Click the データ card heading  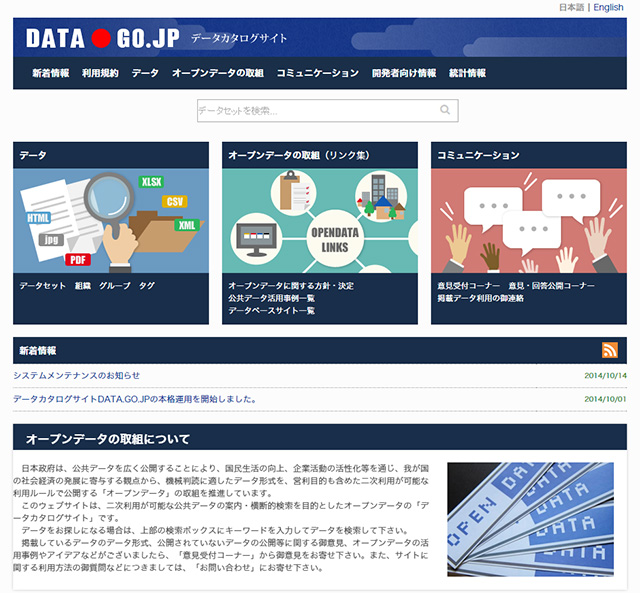coord(33,155)
